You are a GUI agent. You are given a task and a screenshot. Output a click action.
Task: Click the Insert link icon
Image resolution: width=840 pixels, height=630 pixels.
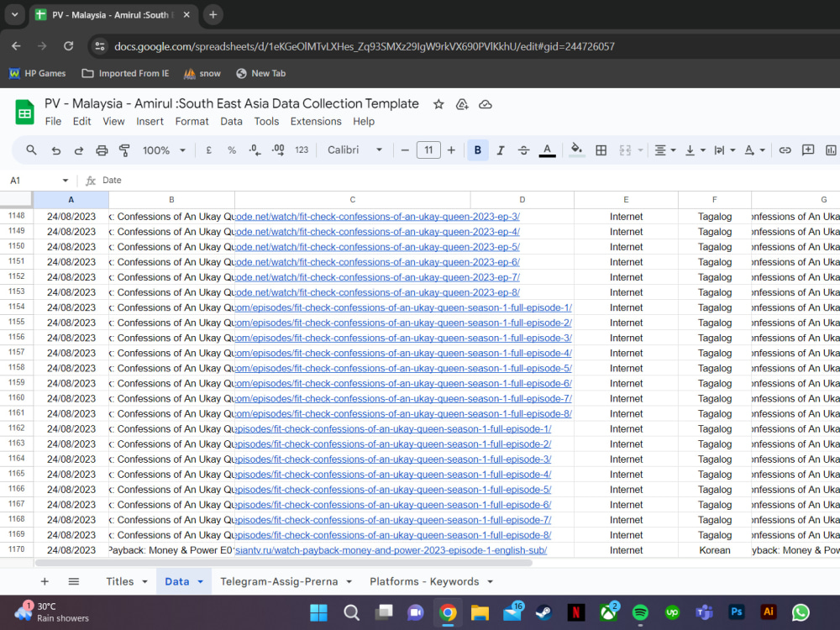click(785, 150)
